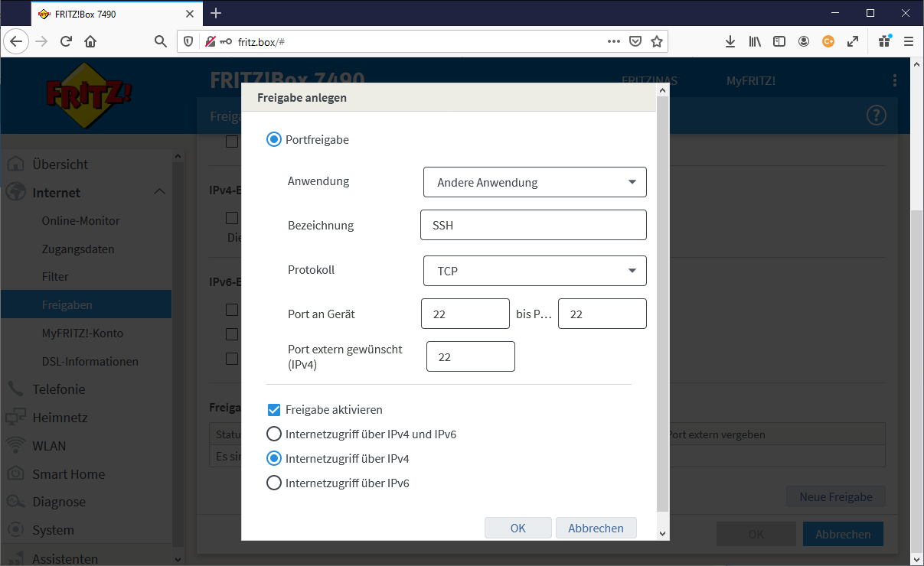Open a new browser tab
924x566 pixels.
tap(216, 13)
